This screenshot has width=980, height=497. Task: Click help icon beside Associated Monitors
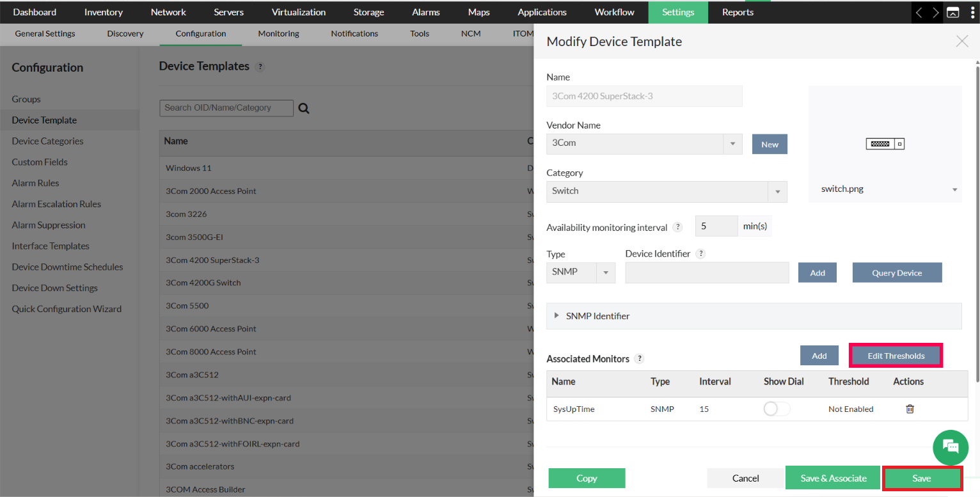[x=639, y=359]
